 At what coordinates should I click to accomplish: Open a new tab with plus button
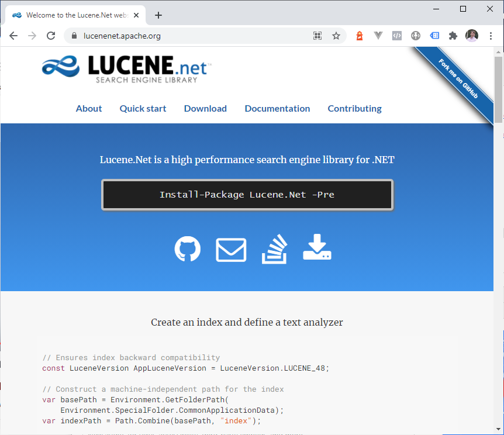(x=158, y=15)
